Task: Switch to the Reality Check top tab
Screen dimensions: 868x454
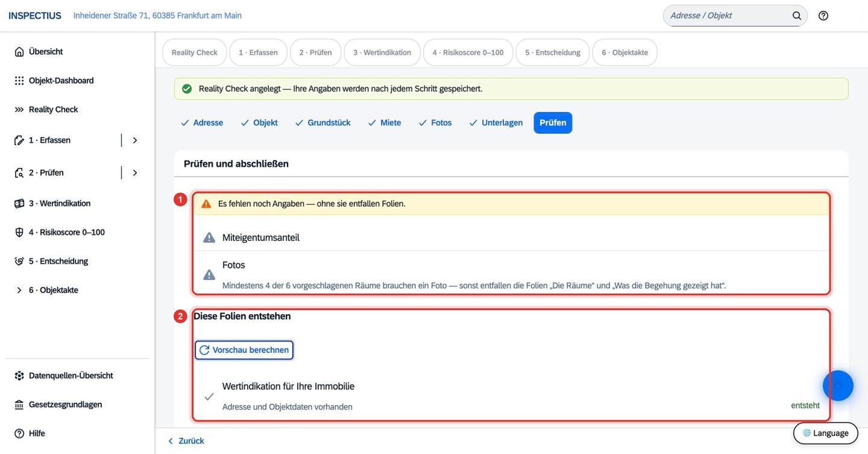Action: coord(194,52)
